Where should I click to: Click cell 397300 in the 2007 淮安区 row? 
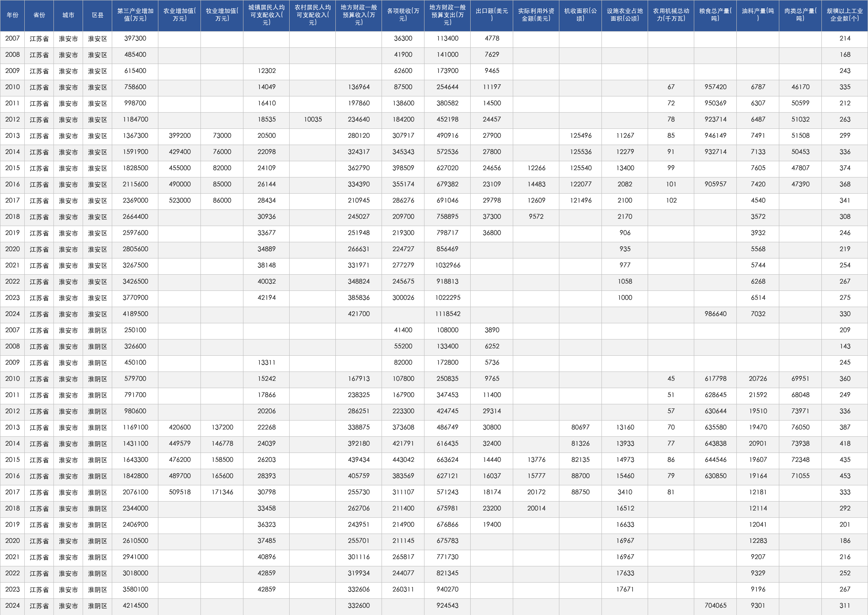(135, 39)
